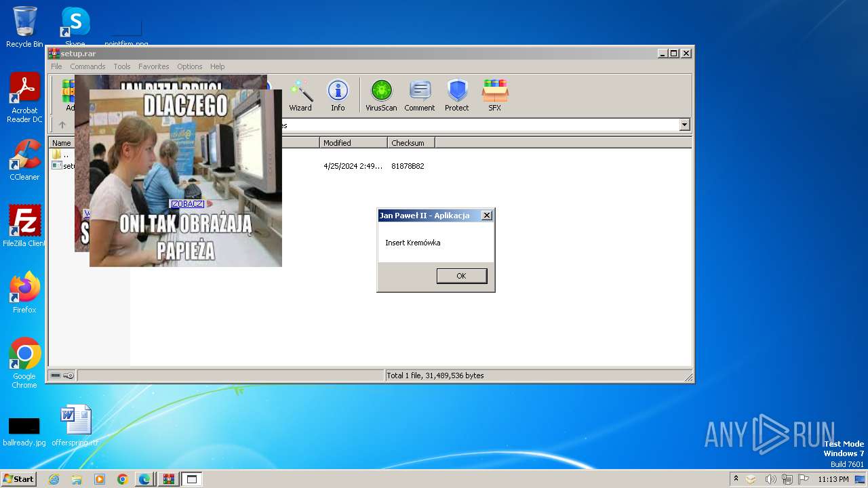Expand the WinRAR address path dropdown
The image size is (868, 488).
click(x=684, y=125)
